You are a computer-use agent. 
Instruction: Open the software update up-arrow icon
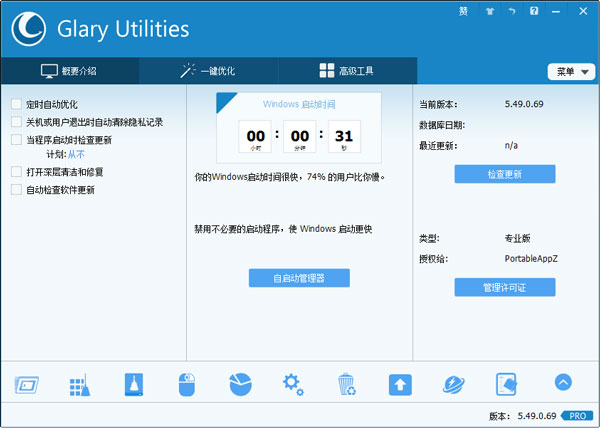click(400, 384)
